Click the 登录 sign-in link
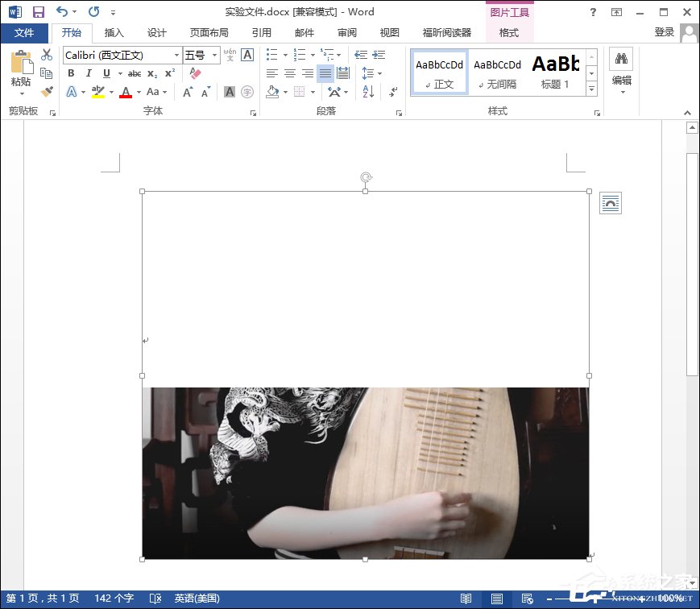Image resolution: width=700 pixels, height=609 pixels. tap(664, 32)
